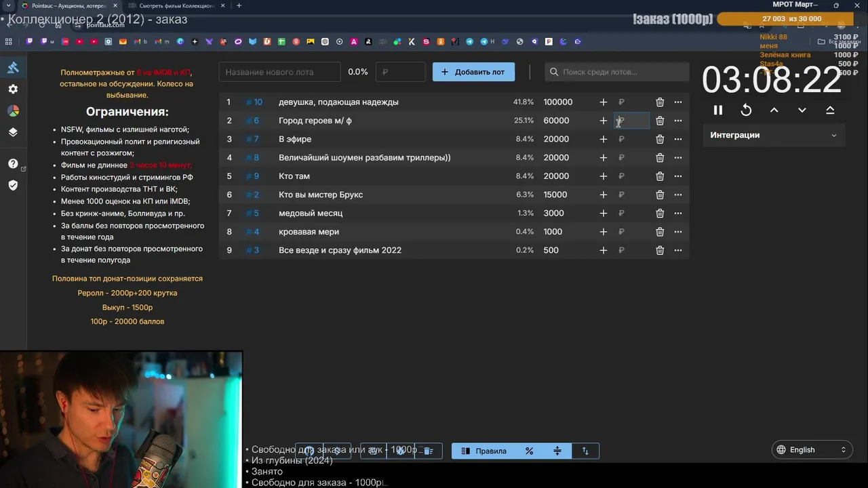Focus the Название нового лота field
Image resolution: width=868 pixels, height=488 pixels.
280,72
